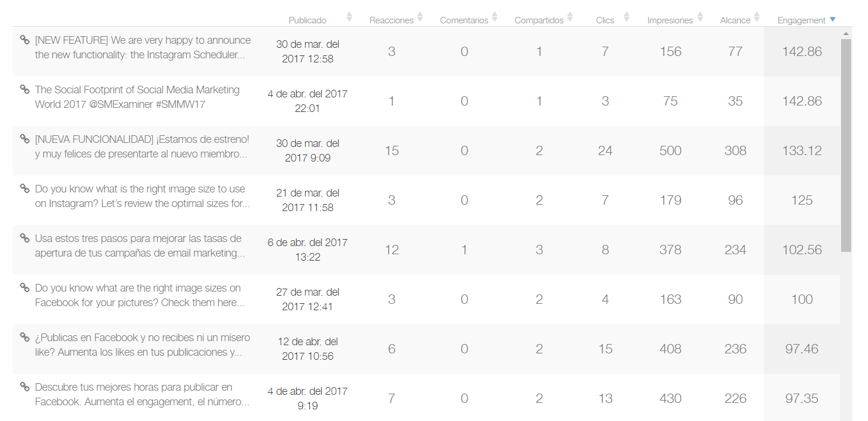Sort by Comentarios sort arrows
Image resolution: width=868 pixels, height=421 pixels.
[494, 17]
